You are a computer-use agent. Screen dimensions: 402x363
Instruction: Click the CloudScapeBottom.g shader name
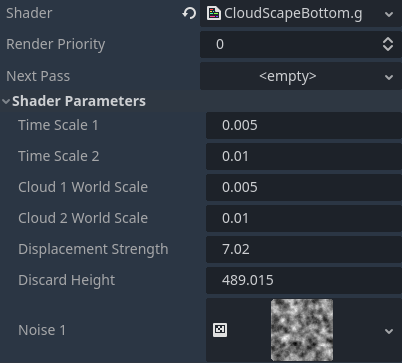click(x=293, y=13)
